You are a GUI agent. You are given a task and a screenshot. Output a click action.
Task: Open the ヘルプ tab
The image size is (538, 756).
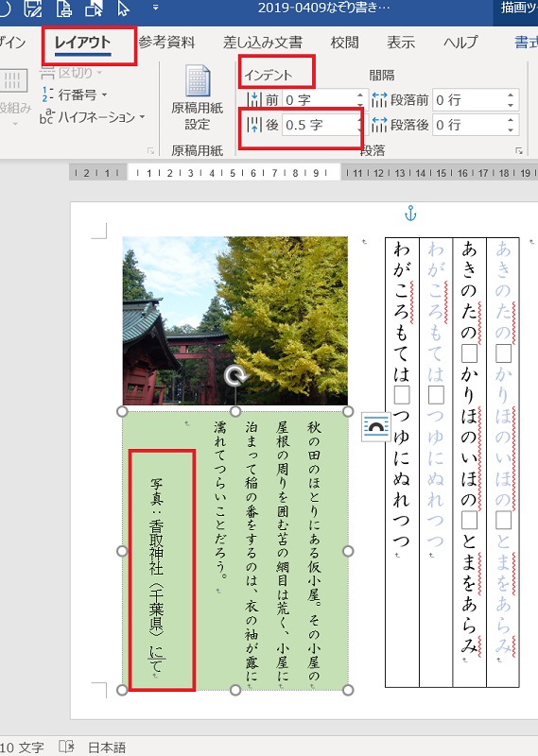click(x=460, y=43)
